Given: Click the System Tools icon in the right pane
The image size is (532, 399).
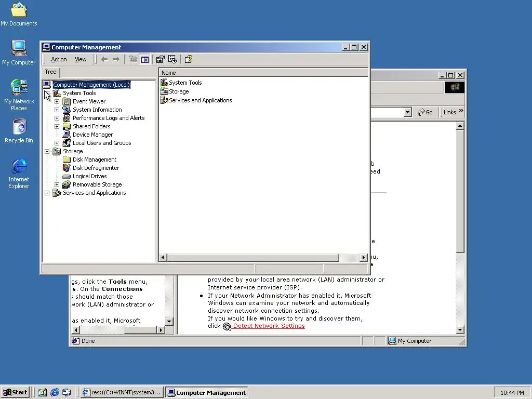Looking at the screenshot, I should click(164, 83).
